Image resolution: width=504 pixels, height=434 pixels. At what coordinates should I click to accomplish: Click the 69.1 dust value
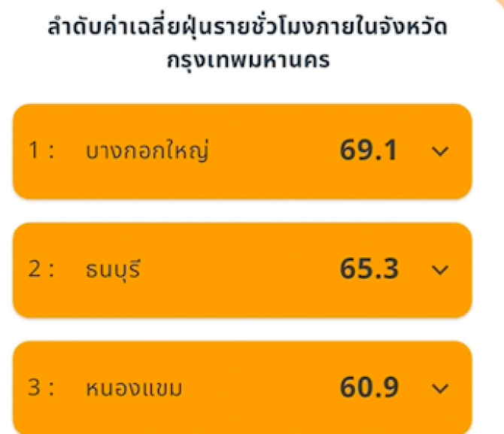click(x=368, y=151)
